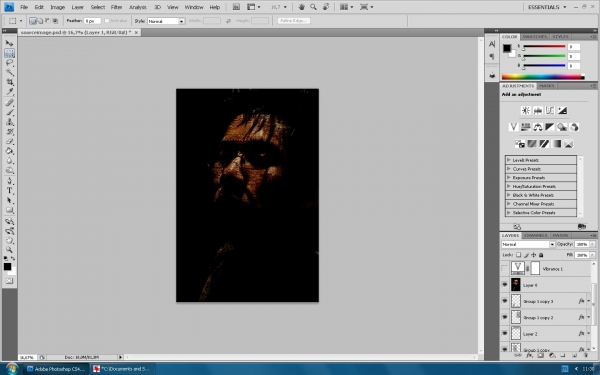Open the Window menu
Image resolution: width=600 pixels, height=375 pixels.
tap(194, 7)
